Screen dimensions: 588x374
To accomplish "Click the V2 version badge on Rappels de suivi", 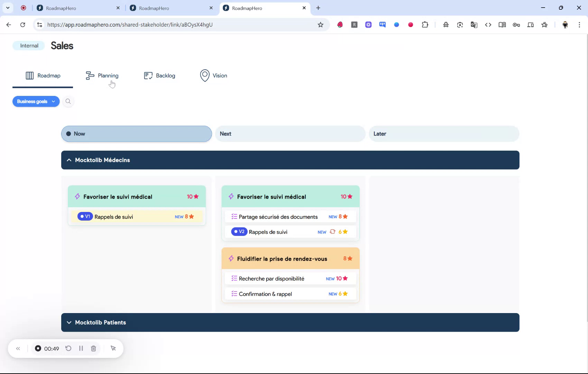I will (x=239, y=232).
